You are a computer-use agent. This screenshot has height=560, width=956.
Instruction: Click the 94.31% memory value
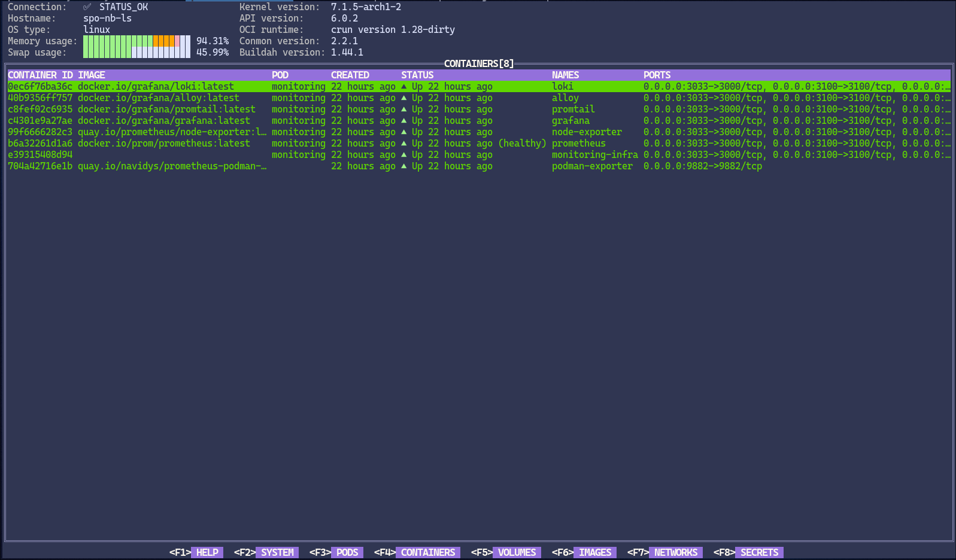213,41
